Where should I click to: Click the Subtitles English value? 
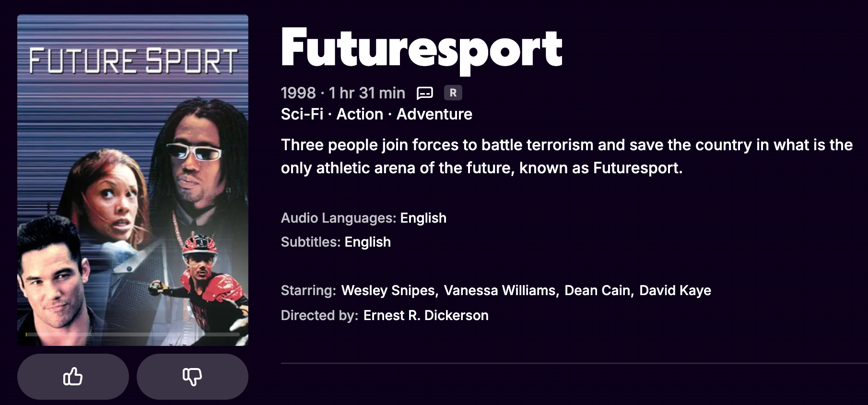(x=367, y=242)
